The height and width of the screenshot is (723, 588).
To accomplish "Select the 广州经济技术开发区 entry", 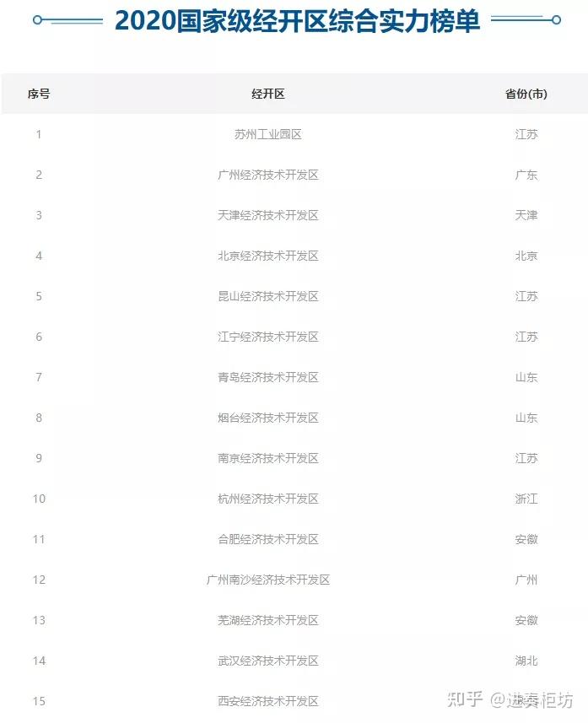I will click(268, 175).
